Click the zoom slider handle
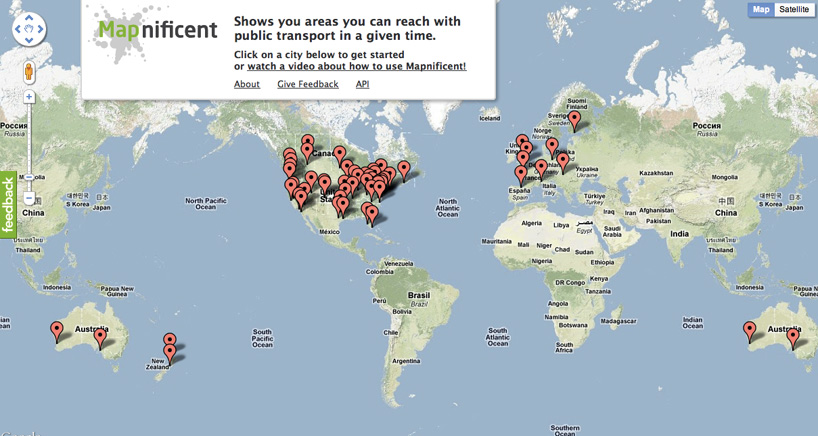 point(29,177)
